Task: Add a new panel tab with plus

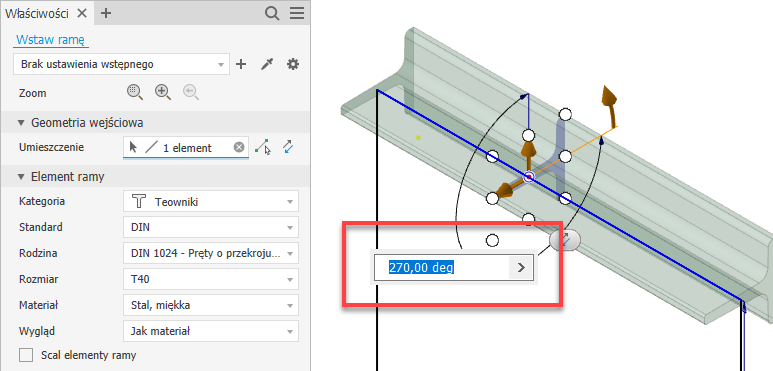Action: (105, 13)
